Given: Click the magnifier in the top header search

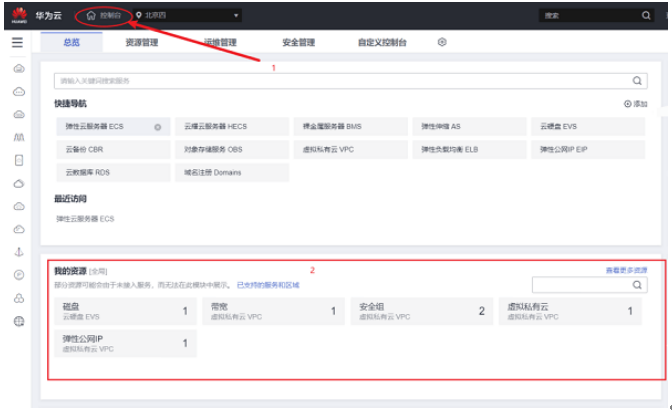Looking at the screenshot, I should [646, 15].
